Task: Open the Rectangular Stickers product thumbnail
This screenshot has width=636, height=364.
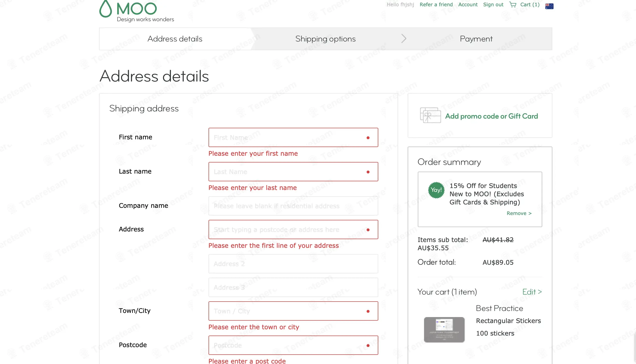Action: 444,330
